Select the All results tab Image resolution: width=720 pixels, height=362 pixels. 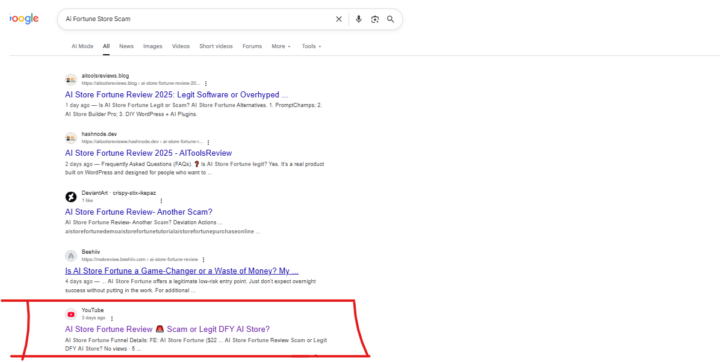(106, 46)
